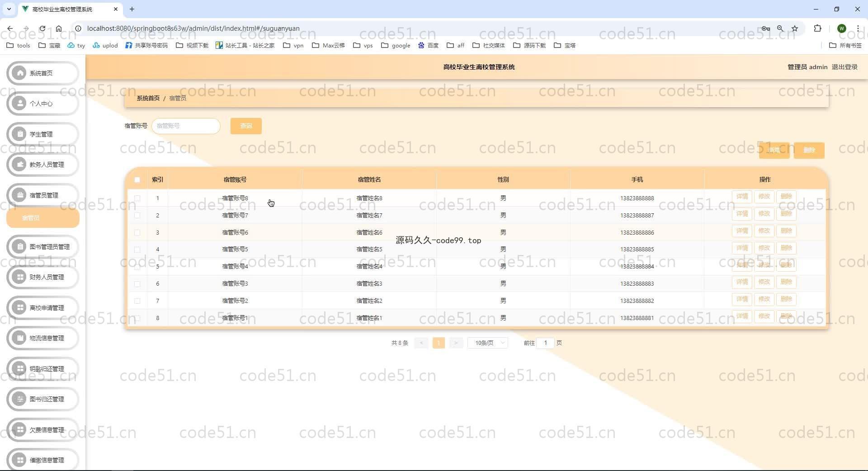
Task: Open the 百度 bookmark
Action: click(429, 45)
